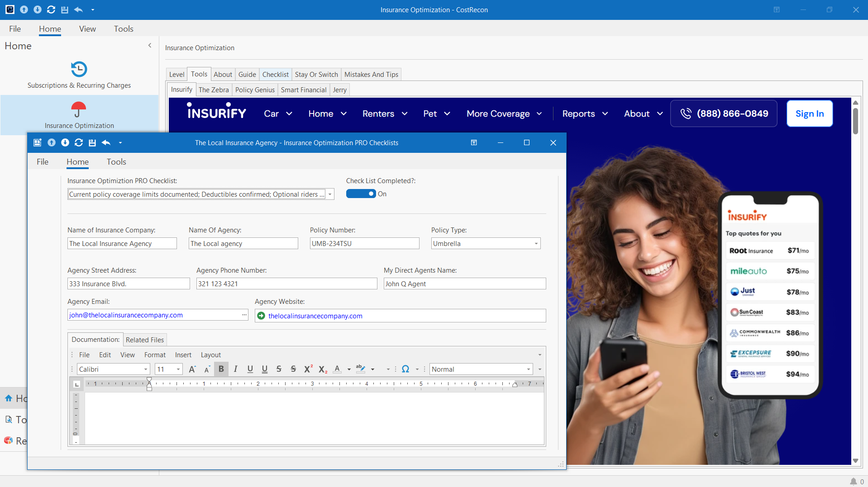The image size is (868, 487).
Task: Open the Calibri font name dropdown
Action: (x=146, y=369)
